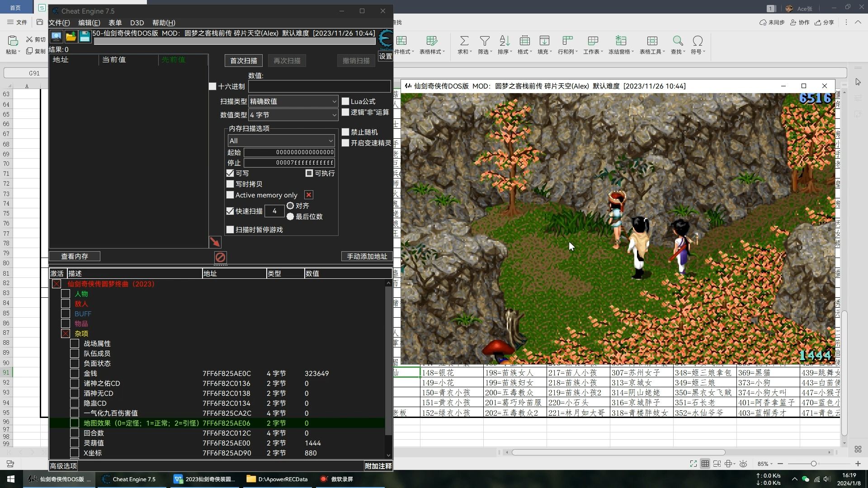868x488 pixels.
Task: Click the red arrow add-to-address-list icon
Action: 215,242
